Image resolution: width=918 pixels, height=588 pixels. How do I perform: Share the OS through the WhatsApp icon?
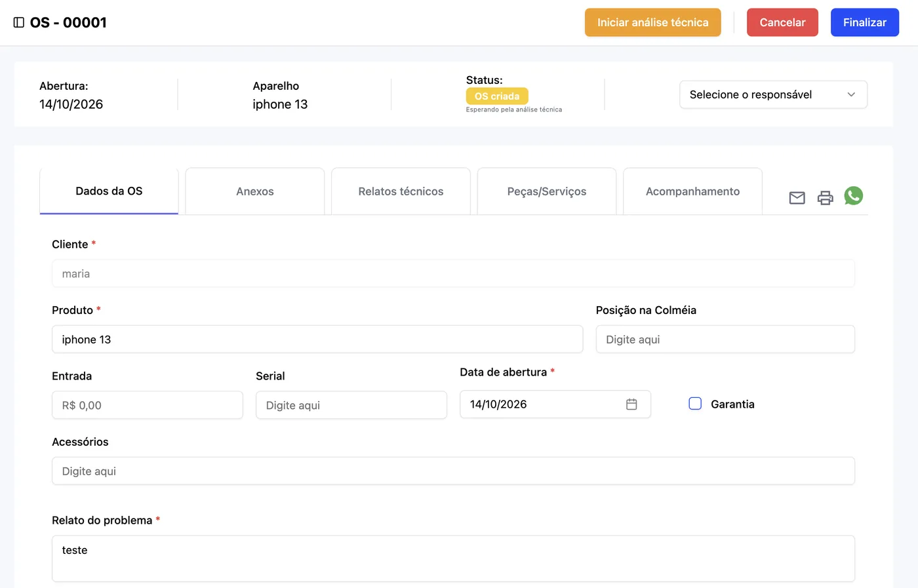853,195
